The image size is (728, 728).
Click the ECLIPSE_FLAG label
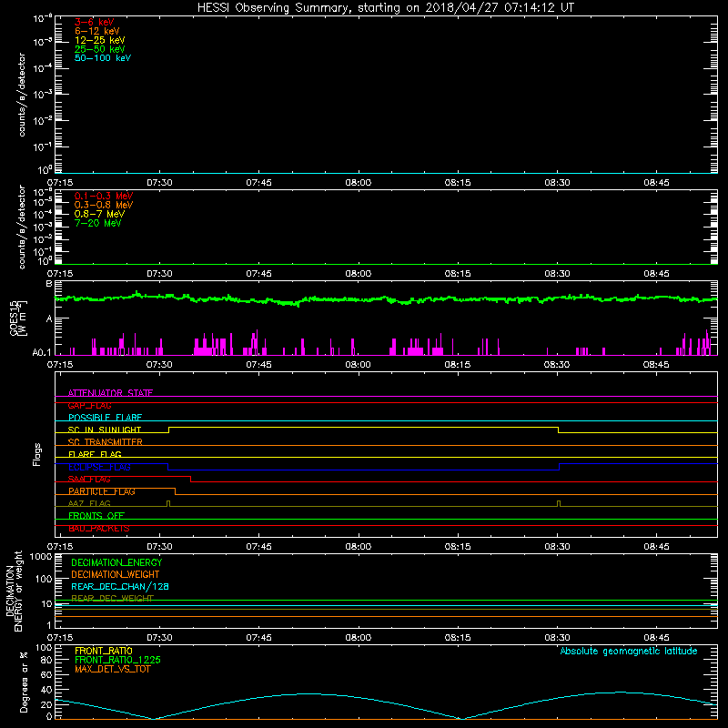99,467
